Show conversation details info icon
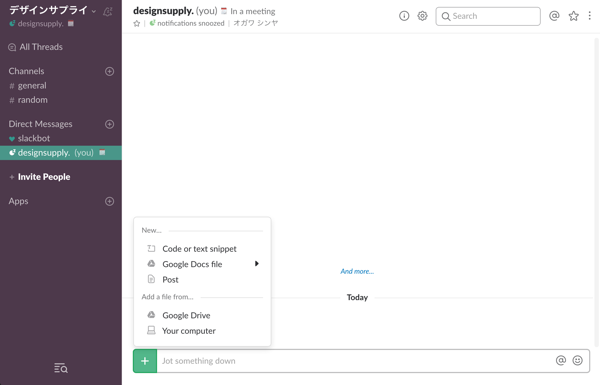The image size is (600, 385). (x=404, y=16)
